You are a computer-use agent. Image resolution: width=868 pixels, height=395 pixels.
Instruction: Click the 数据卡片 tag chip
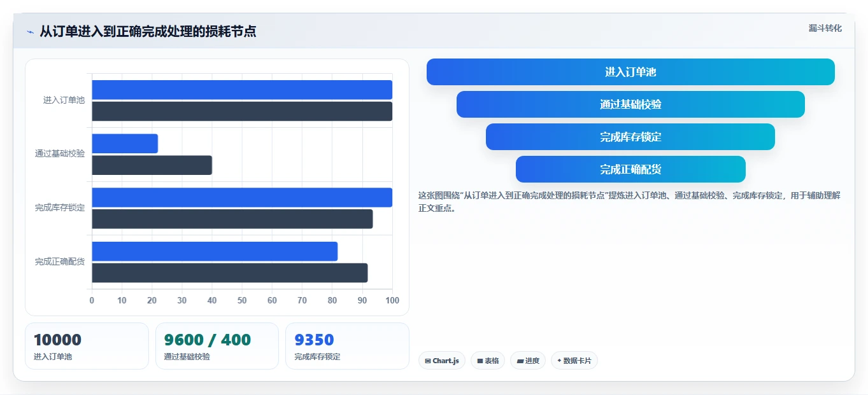tap(574, 361)
